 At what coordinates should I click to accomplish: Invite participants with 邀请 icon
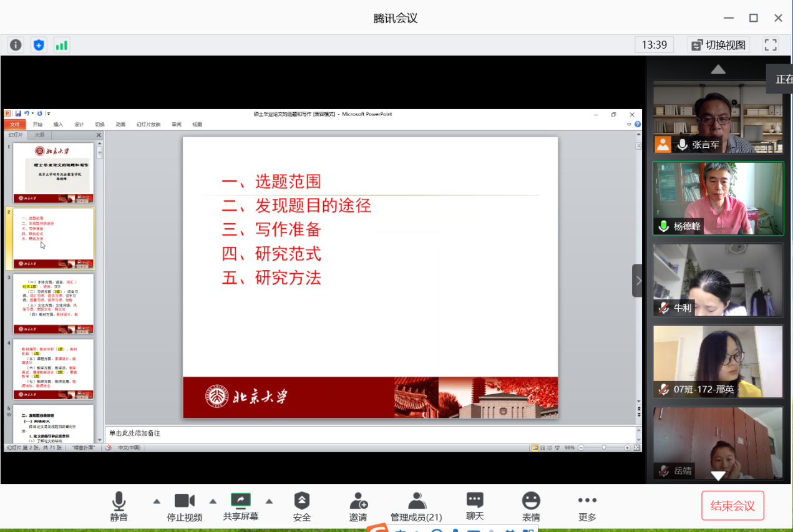click(358, 506)
